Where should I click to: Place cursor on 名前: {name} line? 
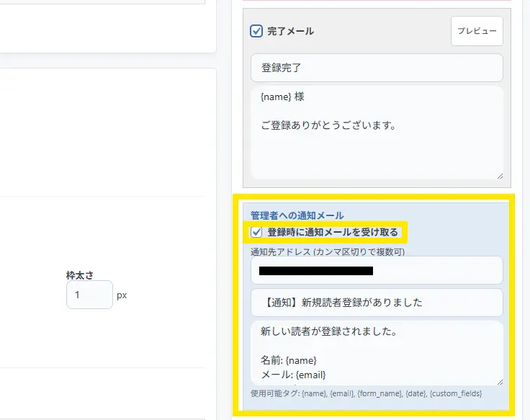(x=288, y=359)
